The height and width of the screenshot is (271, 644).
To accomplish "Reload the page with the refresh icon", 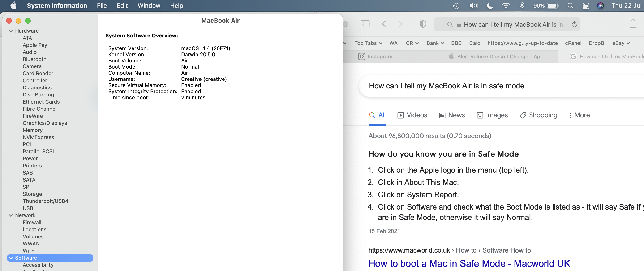I will [574, 25].
